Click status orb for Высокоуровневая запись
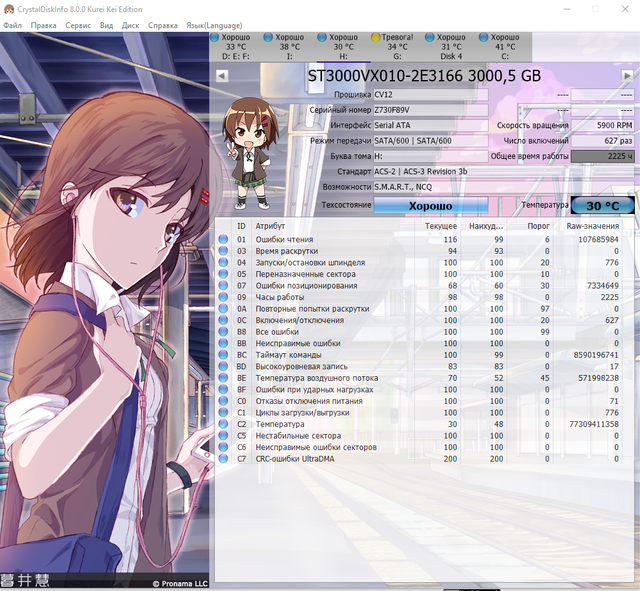Screen dimensions: 640x591 tap(223, 367)
